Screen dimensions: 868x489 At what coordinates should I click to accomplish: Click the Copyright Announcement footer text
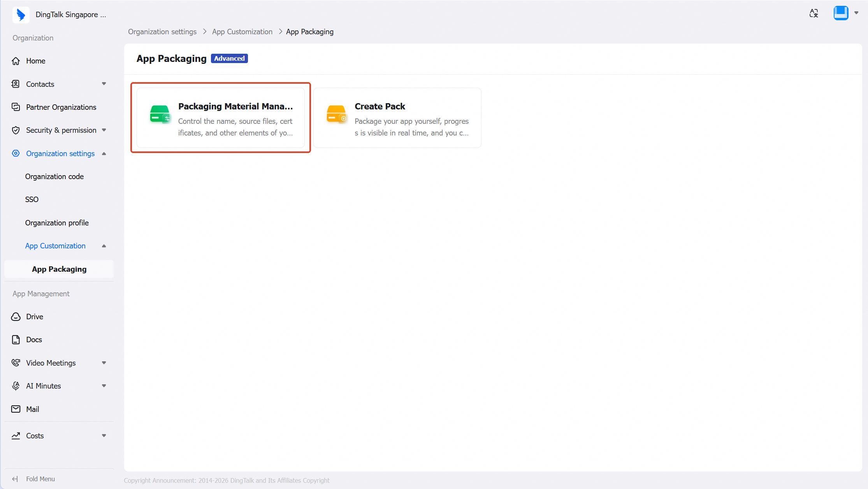227,480
